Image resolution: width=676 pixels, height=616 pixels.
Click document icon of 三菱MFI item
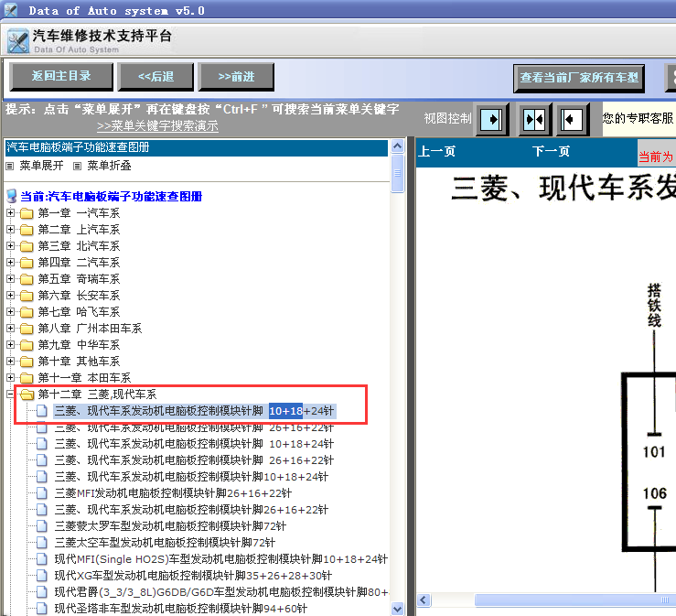click(42, 493)
